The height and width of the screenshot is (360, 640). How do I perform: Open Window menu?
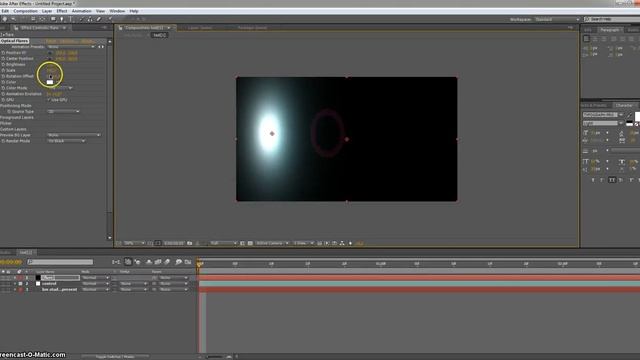(117, 11)
